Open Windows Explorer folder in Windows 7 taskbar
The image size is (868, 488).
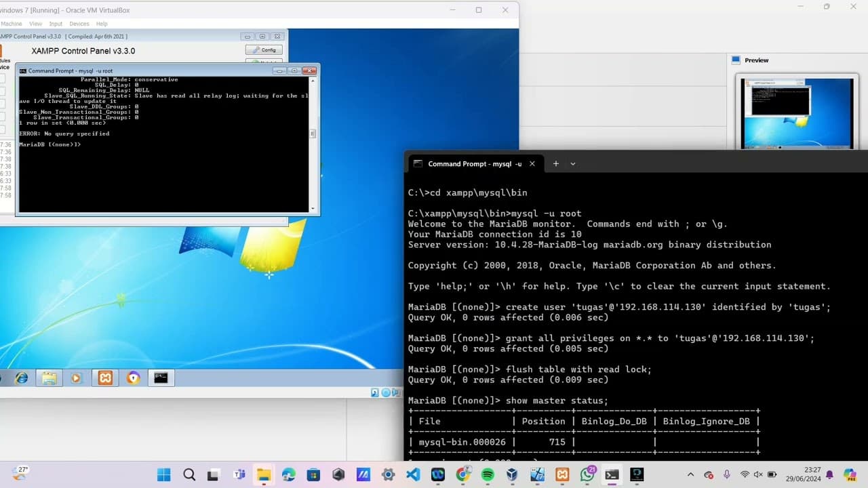49,378
